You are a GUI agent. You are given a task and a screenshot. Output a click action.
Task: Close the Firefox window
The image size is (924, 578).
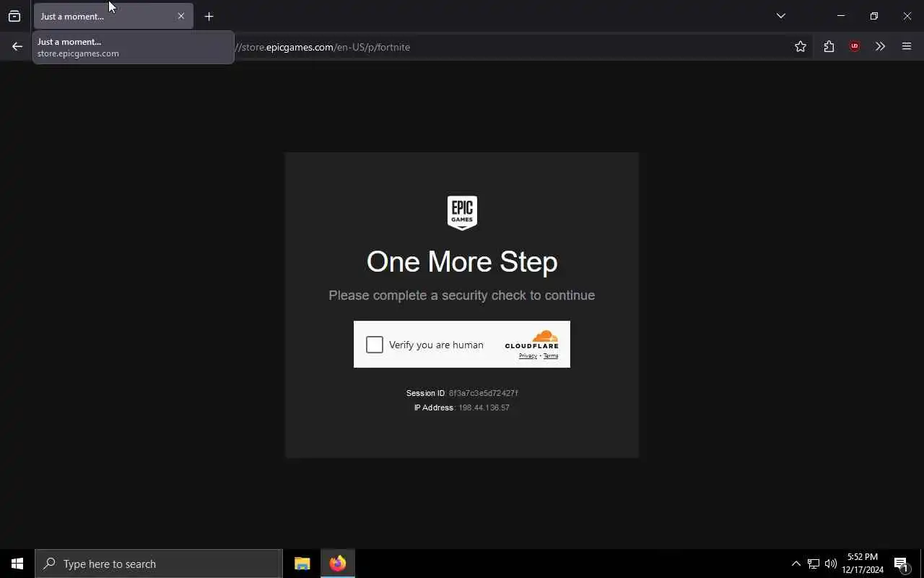click(x=907, y=16)
